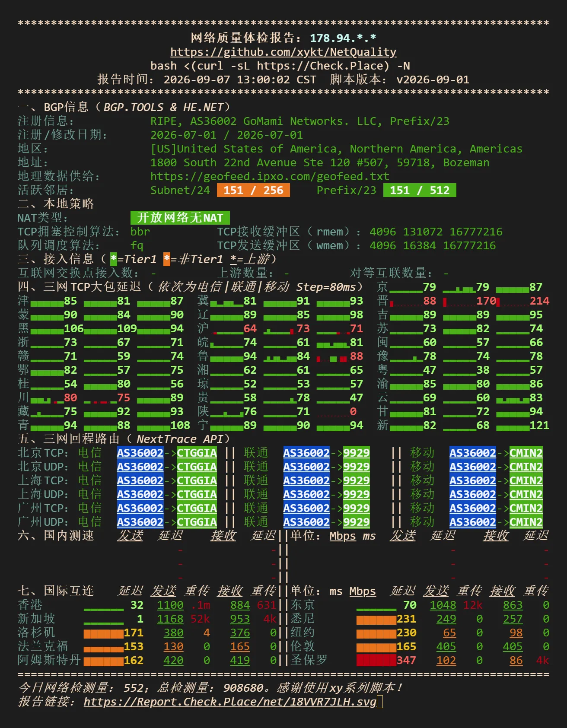Click the red latency bar for 圣保罗
The width and height of the screenshot is (567, 728).
coord(376,660)
